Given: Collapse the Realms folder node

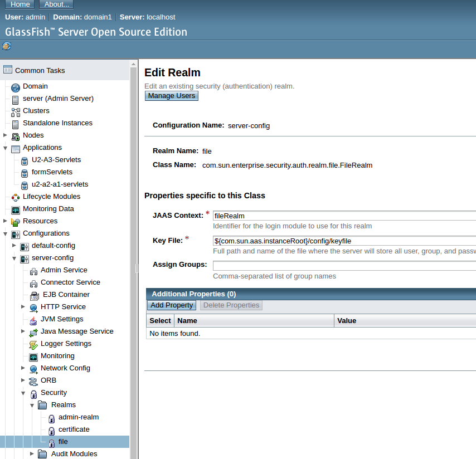Looking at the screenshot, I should pos(32,406).
